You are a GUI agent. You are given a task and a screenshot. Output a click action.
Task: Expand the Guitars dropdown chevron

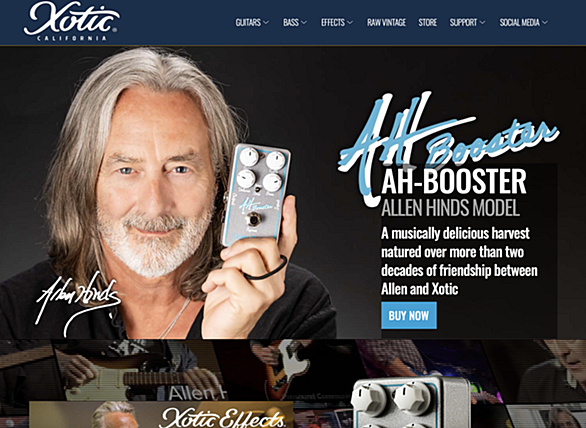[266, 23]
